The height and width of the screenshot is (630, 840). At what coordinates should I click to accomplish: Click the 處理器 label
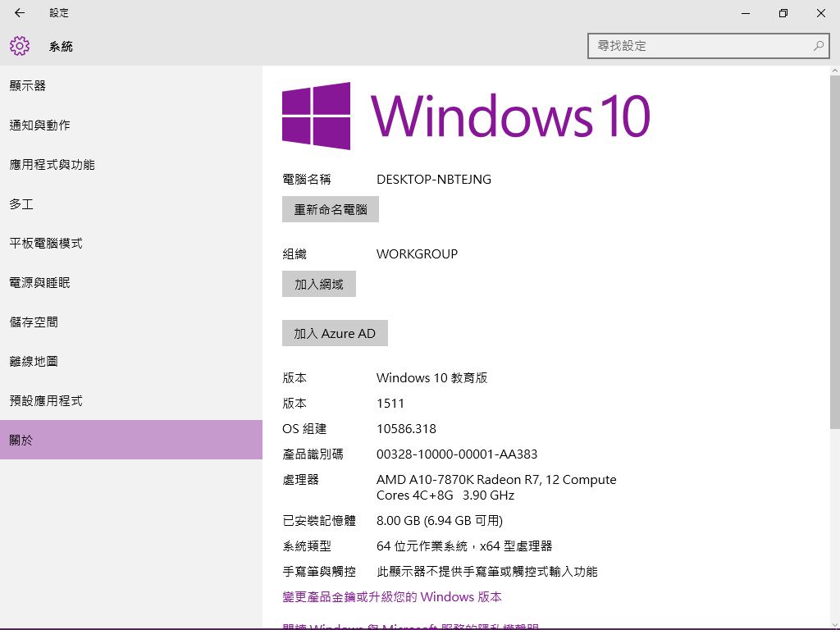coord(300,479)
